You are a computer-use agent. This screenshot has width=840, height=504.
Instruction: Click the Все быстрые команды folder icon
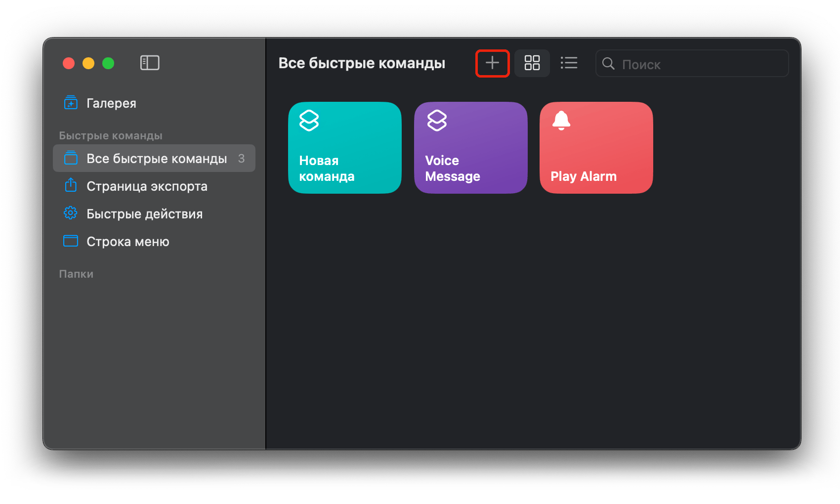click(71, 158)
